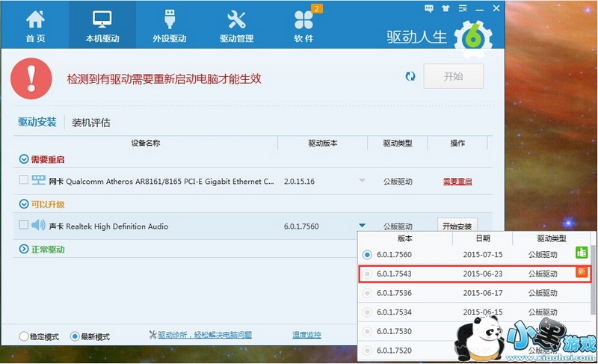Select version 6.0.1.7534 radio button
598x364 pixels.
tap(367, 312)
